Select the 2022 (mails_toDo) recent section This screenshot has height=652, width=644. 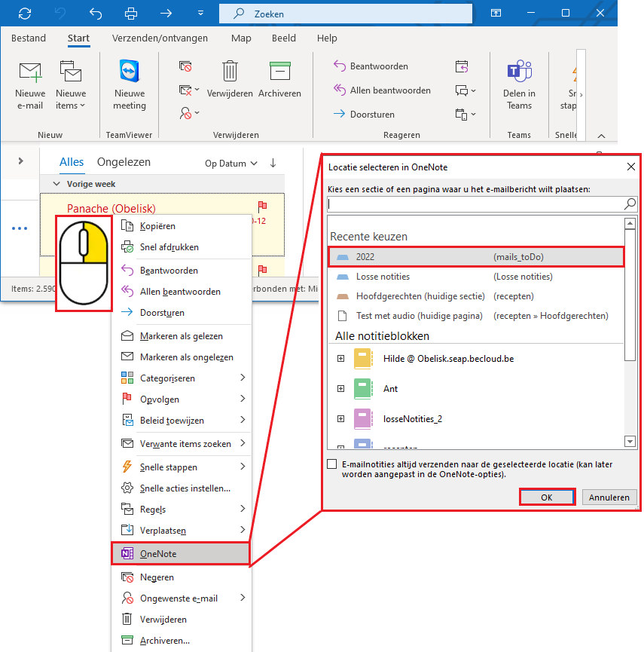[x=476, y=256]
